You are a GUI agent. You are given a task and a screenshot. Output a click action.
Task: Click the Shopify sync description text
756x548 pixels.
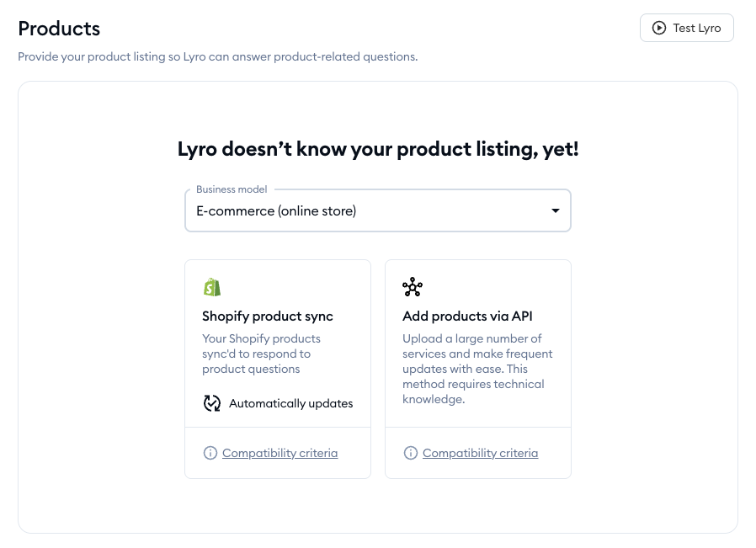pos(261,354)
